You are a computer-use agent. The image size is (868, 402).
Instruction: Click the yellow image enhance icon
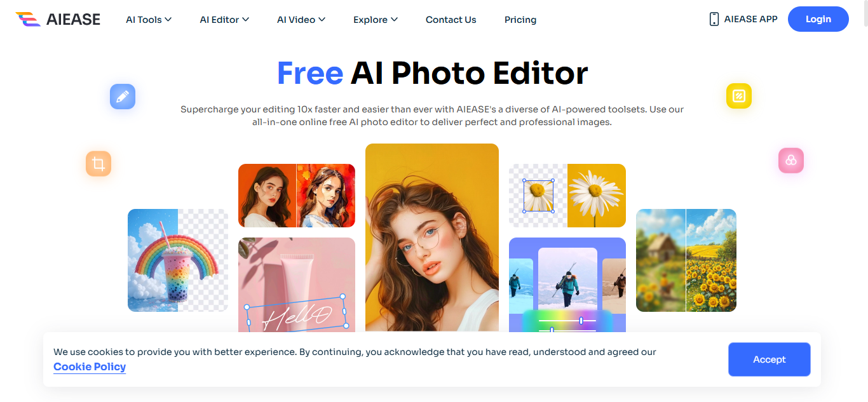point(739,96)
